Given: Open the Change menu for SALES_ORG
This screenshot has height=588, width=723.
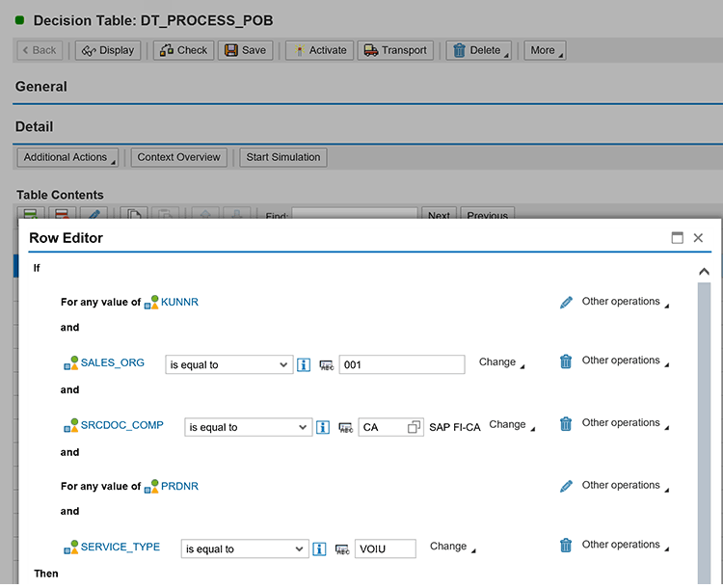Looking at the screenshot, I should pyautogui.click(x=501, y=362).
